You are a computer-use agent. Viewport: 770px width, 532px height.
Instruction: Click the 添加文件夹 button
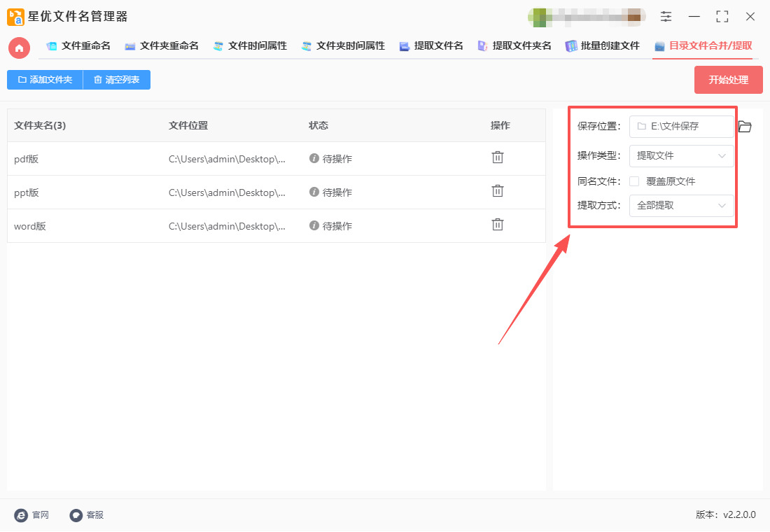coord(45,80)
